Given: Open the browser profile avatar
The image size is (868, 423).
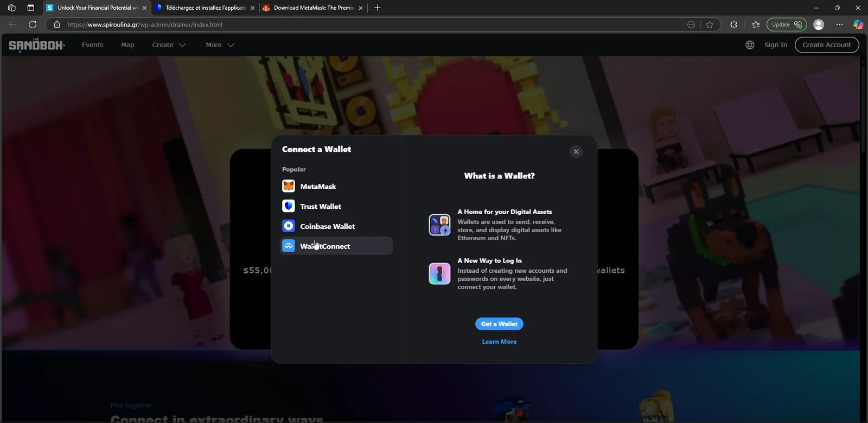Looking at the screenshot, I should coord(819,24).
